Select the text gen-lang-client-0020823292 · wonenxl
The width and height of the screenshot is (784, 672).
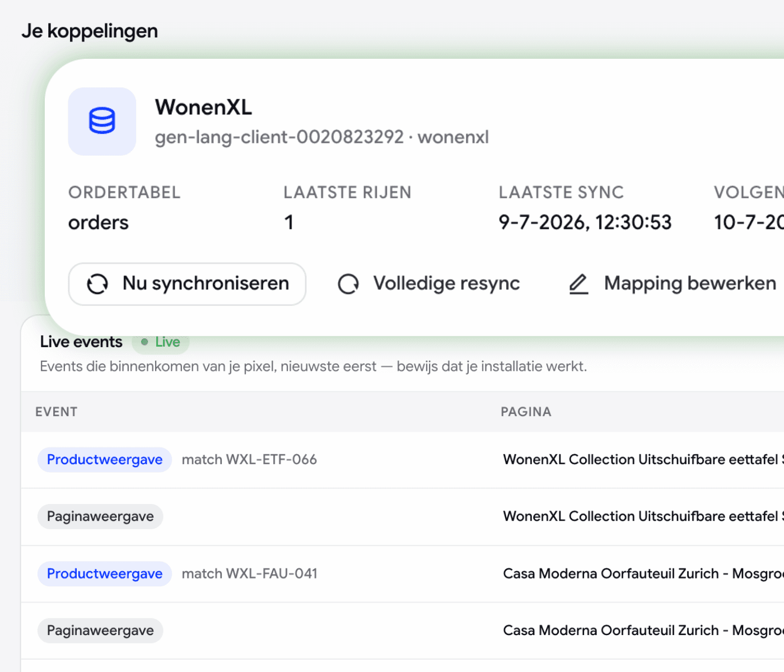tap(322, 137)
